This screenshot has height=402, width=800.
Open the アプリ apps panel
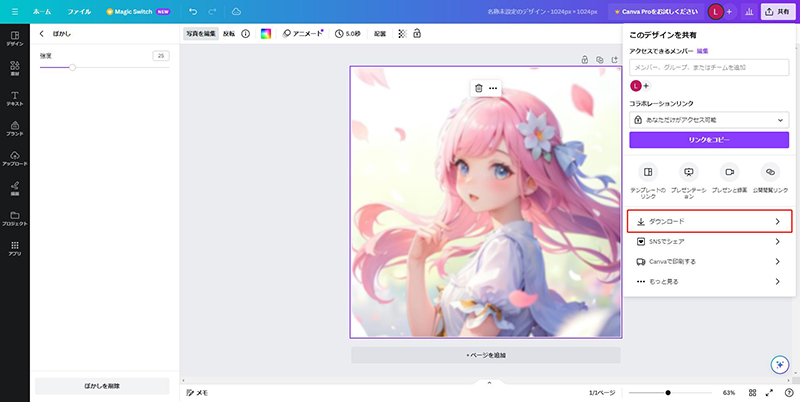(x=15, y=249)
